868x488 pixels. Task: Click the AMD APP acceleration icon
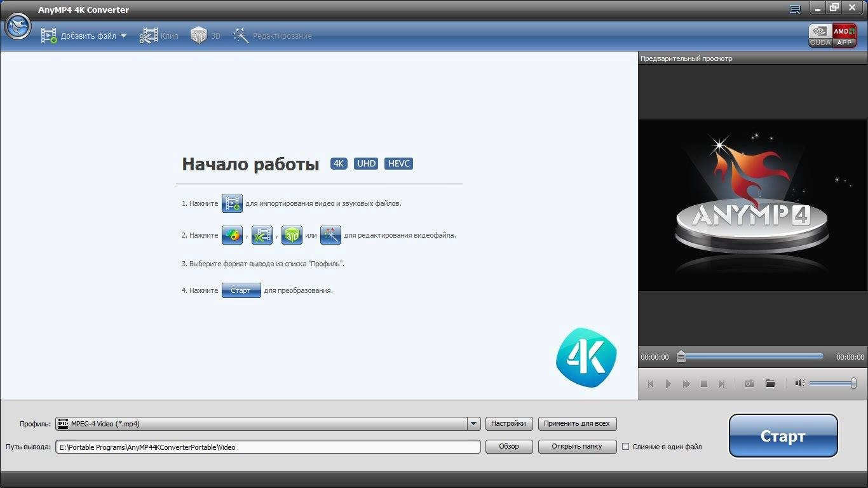[844, 36]
